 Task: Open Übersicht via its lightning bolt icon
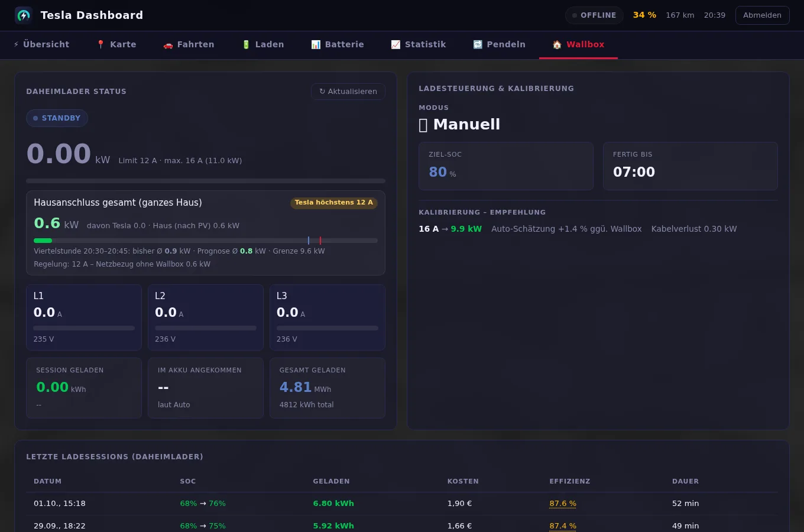tap(16, 44)
